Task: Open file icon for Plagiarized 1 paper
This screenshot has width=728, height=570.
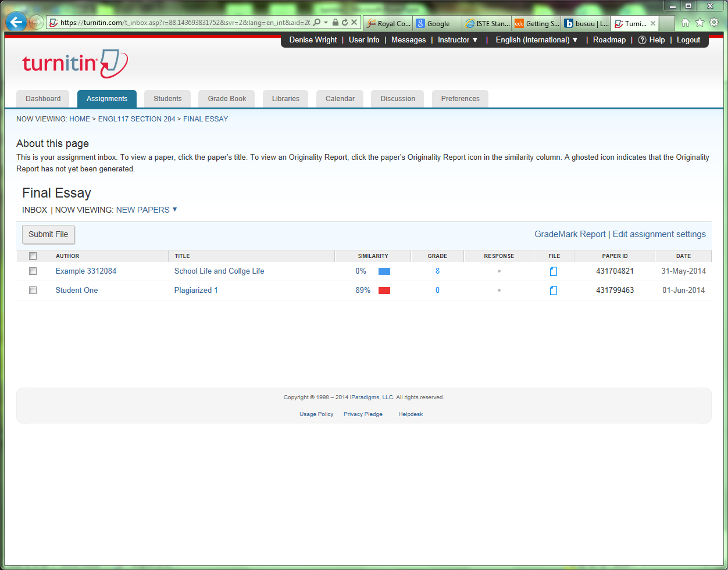Action: [x=554, y=291]
